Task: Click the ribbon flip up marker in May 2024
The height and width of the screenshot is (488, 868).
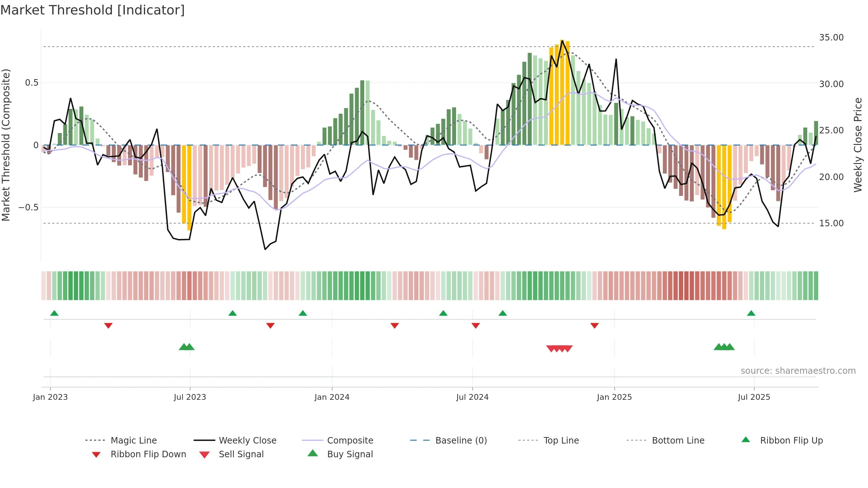Action: point(443,313)
